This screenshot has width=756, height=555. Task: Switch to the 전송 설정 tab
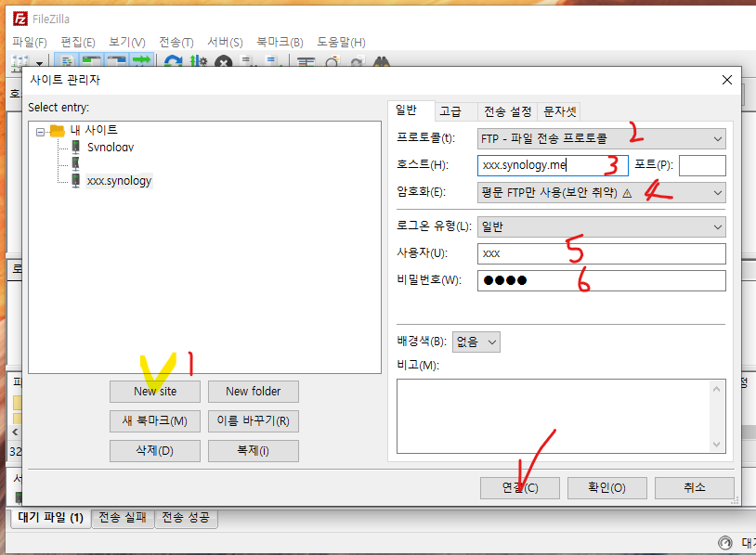click(507, 111)
